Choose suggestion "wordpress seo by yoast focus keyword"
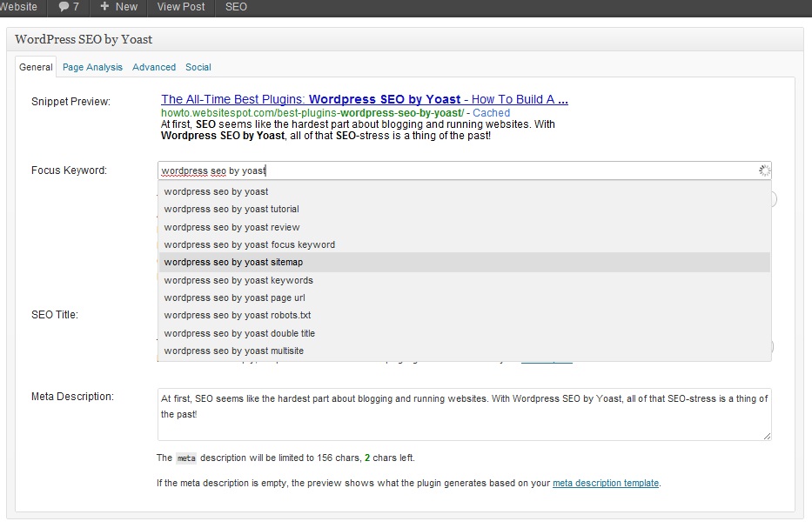Image resolution: width=812 pixels, height=528 pixels. pos(464,244)
